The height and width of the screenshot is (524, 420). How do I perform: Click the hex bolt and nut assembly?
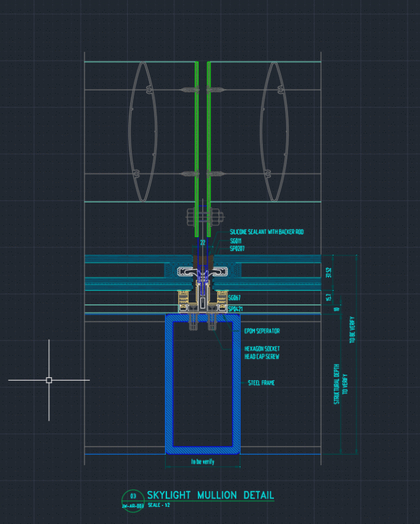(204, 217)
